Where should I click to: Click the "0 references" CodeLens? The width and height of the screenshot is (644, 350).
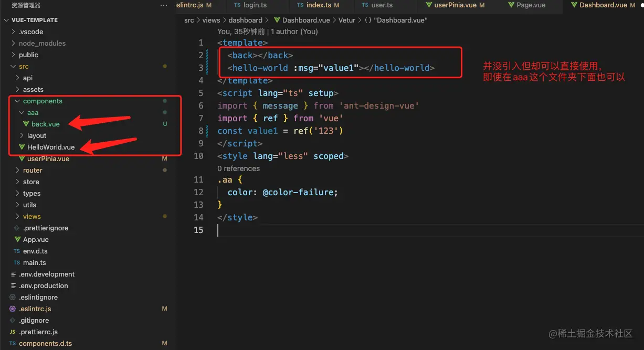coord(239,168)
